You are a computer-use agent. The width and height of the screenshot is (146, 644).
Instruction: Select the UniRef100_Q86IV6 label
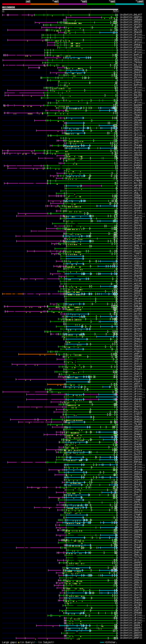point(131,316)
